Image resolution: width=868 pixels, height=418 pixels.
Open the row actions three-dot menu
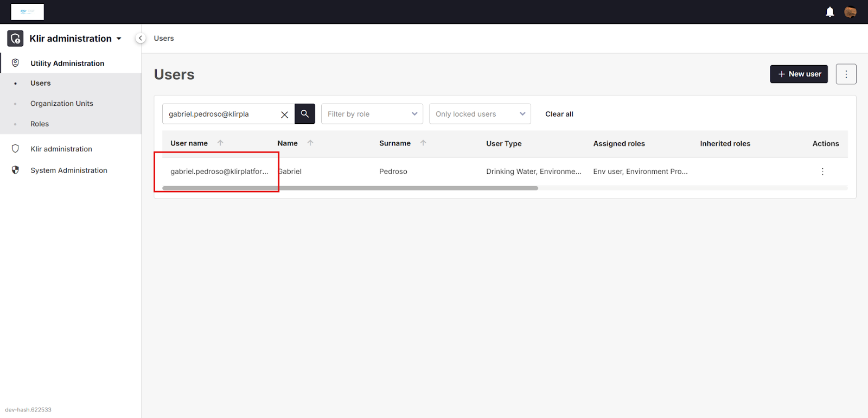click(822, 172)
